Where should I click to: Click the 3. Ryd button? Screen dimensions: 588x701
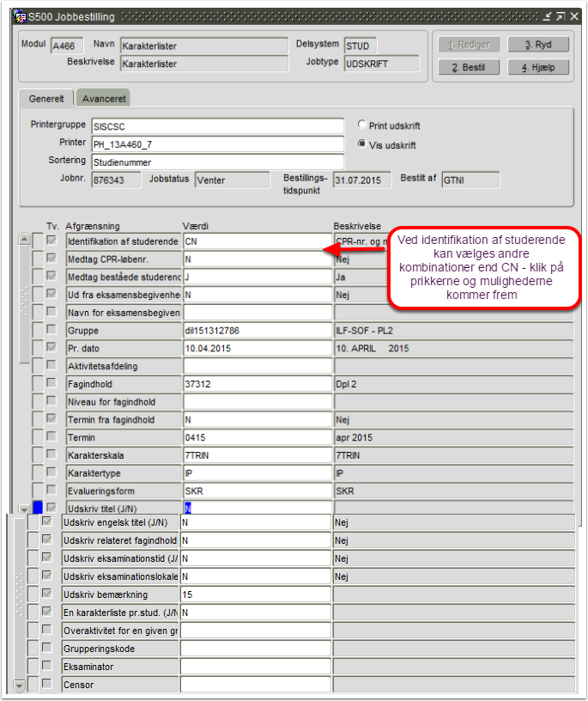(x=538, y=45)
